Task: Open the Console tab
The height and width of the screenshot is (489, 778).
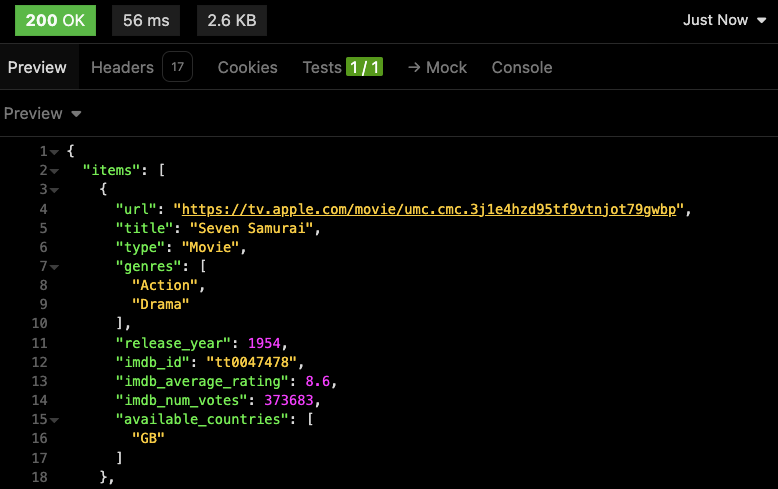Action: [521, 67]
